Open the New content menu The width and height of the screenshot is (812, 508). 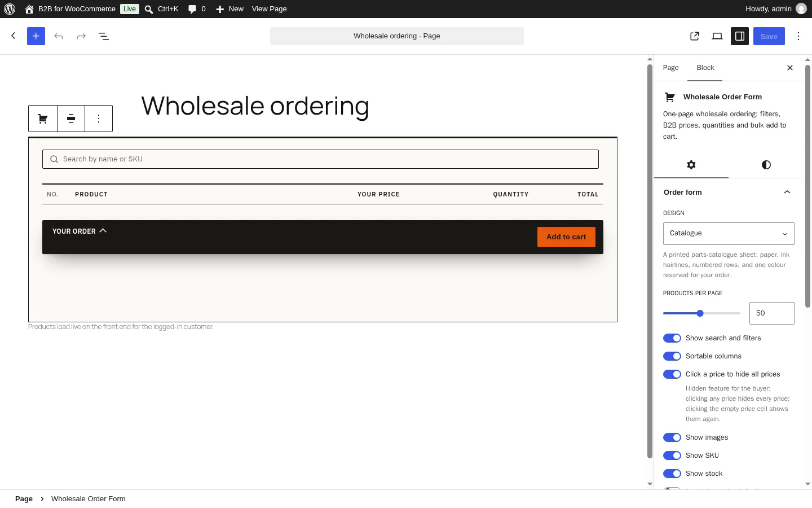click(230, 9)
